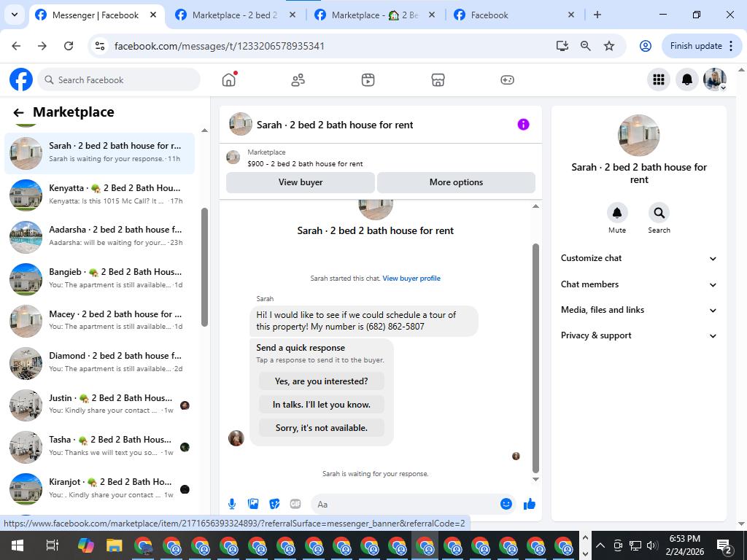
Task: Open the Kiranjot conversation
Action: 99,489
